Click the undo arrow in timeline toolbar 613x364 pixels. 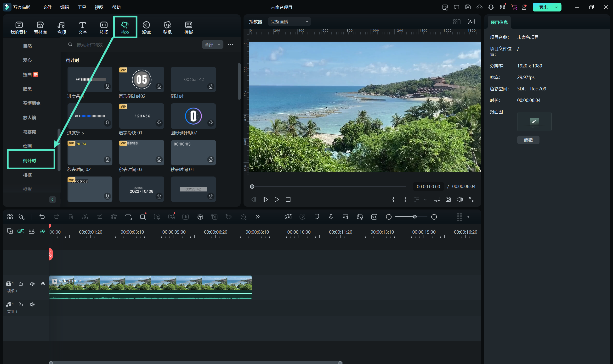point(42,217)
